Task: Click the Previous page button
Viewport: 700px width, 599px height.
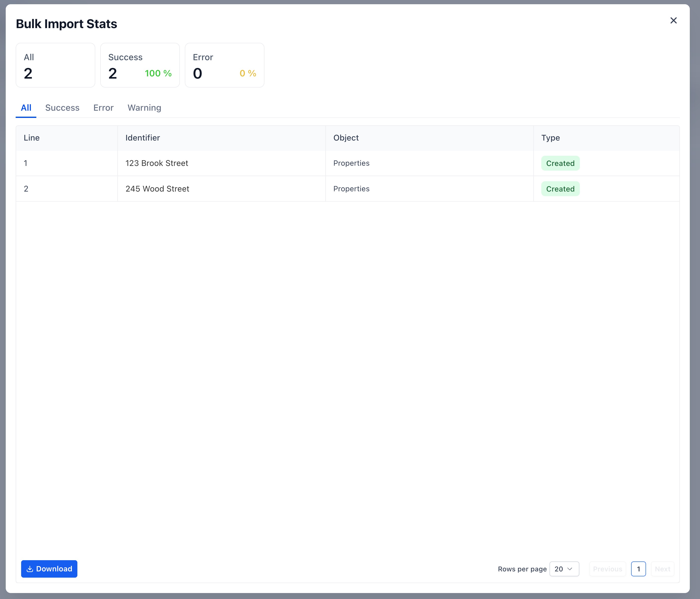Action: [607, 569]
